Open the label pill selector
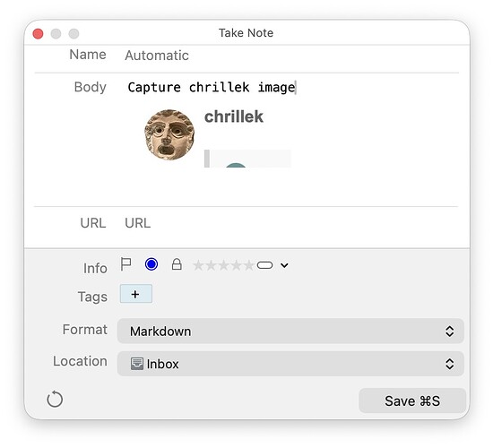493x448 pixels. (264, 265)
